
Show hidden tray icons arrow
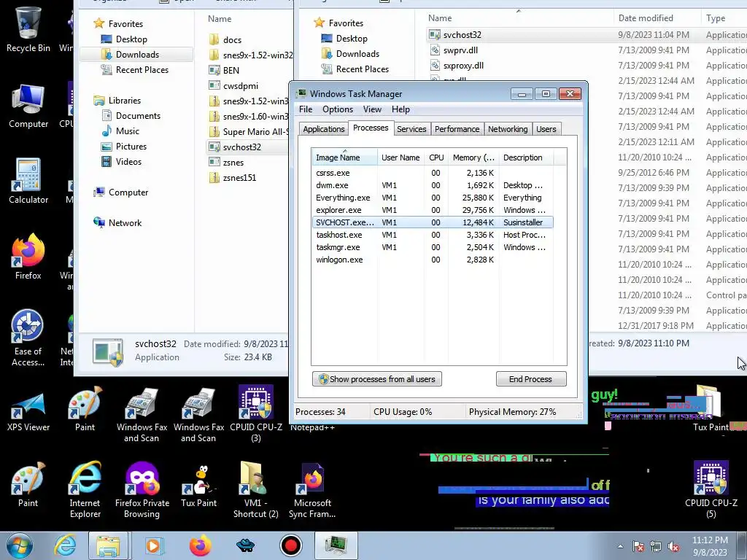click(620, 547)
